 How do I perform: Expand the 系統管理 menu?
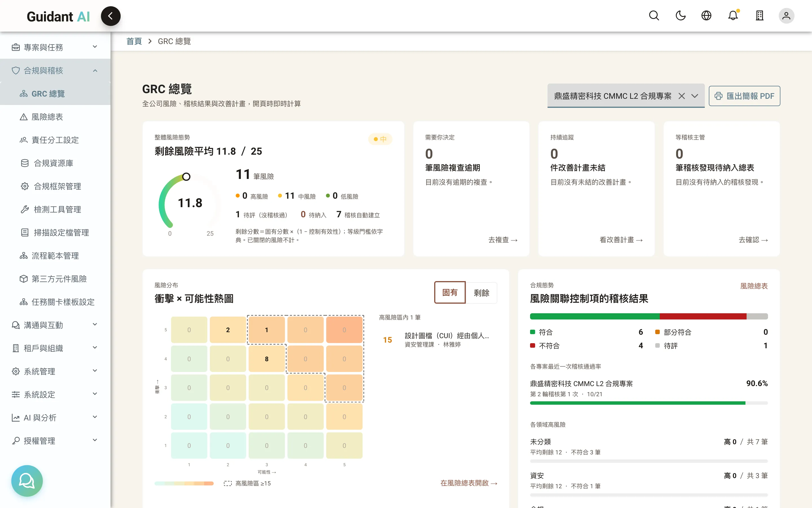(x=55, y=371)
